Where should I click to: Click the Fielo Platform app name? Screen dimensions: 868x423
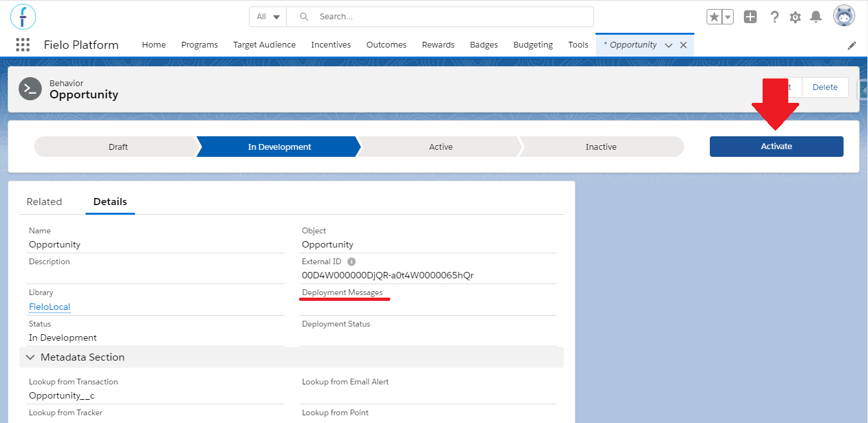click(x=81, y=45)
